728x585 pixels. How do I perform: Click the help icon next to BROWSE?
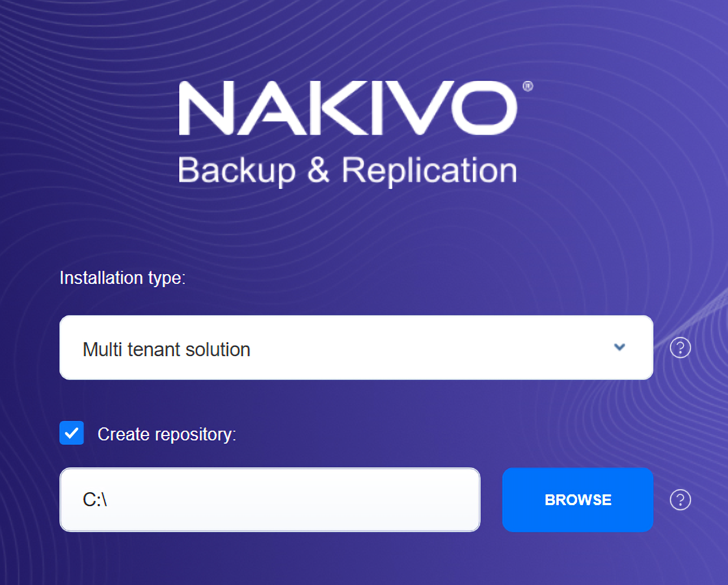[x=680, y=500]
